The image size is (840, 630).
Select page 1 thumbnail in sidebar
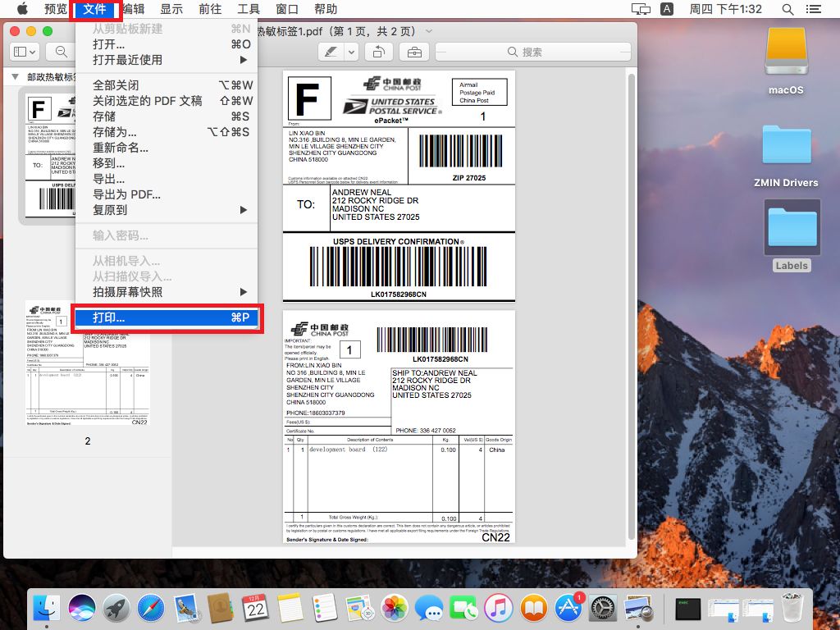coord(48,156)
